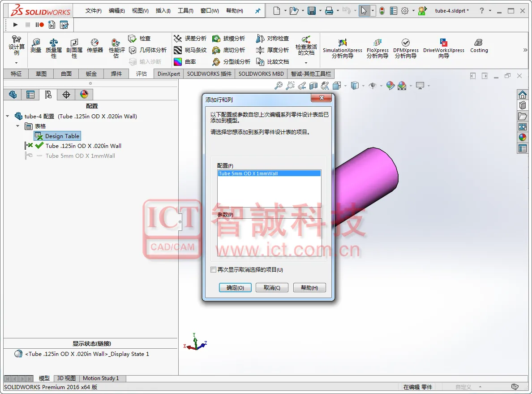
Task: Open DisplayManager color ball tab icon
Action: click(x=84, y=95)
